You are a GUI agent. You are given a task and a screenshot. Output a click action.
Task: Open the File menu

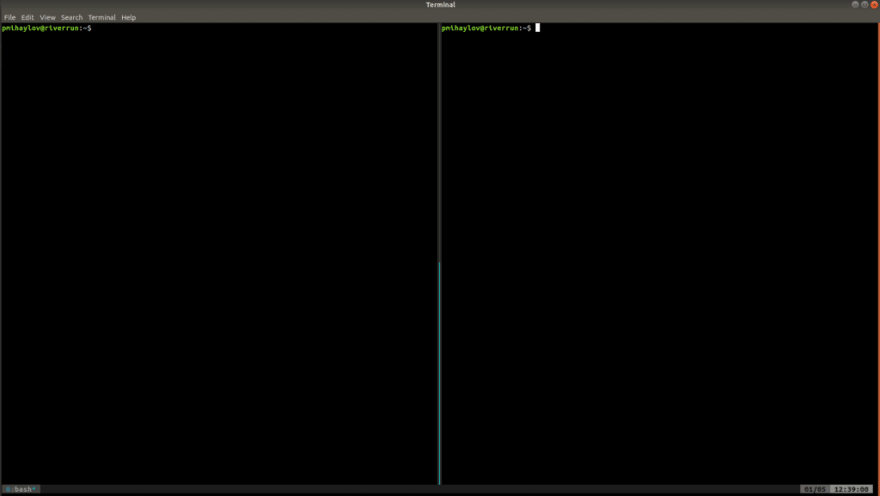pyautogui.click(x=10, y=17)
